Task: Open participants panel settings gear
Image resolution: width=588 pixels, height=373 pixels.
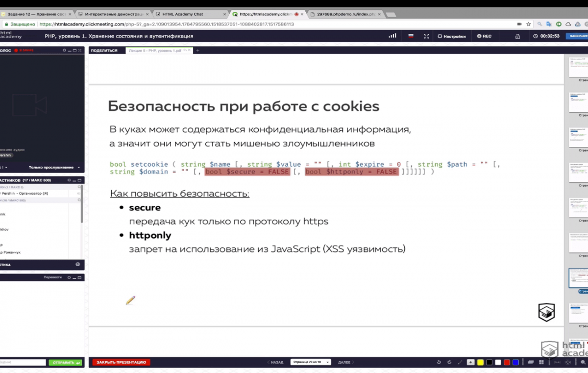Action: [69, 180]
